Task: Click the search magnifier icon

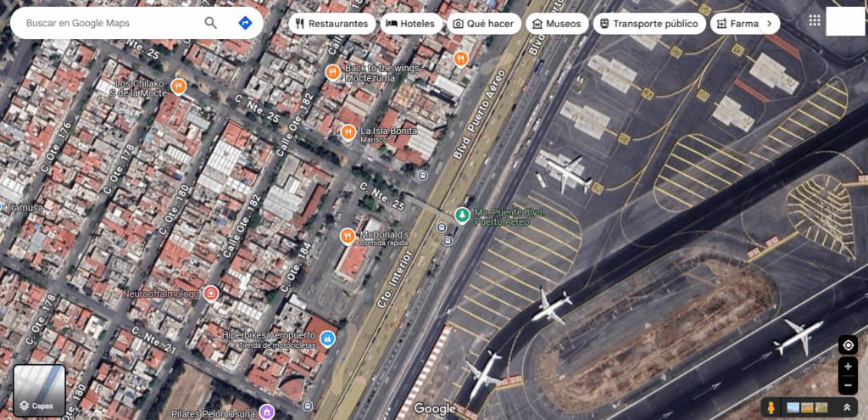Action: (x=210, y=23)
